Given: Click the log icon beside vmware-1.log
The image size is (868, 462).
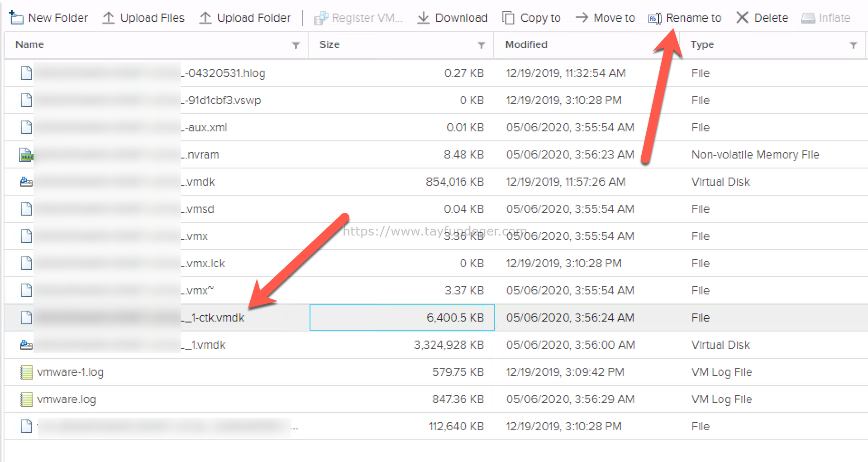Looking at the screenshot, I should pyautogui.click(x=26, y=372).
